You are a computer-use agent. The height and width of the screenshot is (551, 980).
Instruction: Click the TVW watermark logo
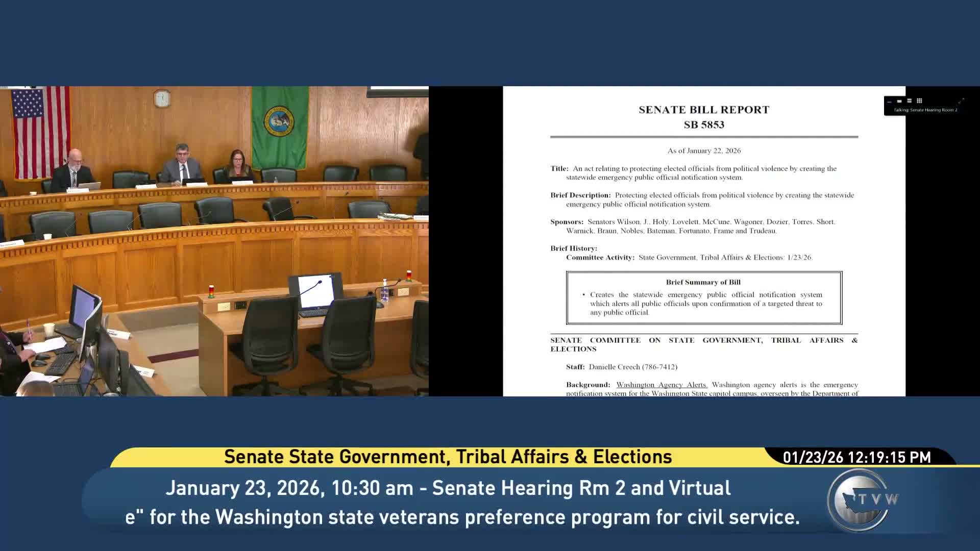(x=859, y=497)
